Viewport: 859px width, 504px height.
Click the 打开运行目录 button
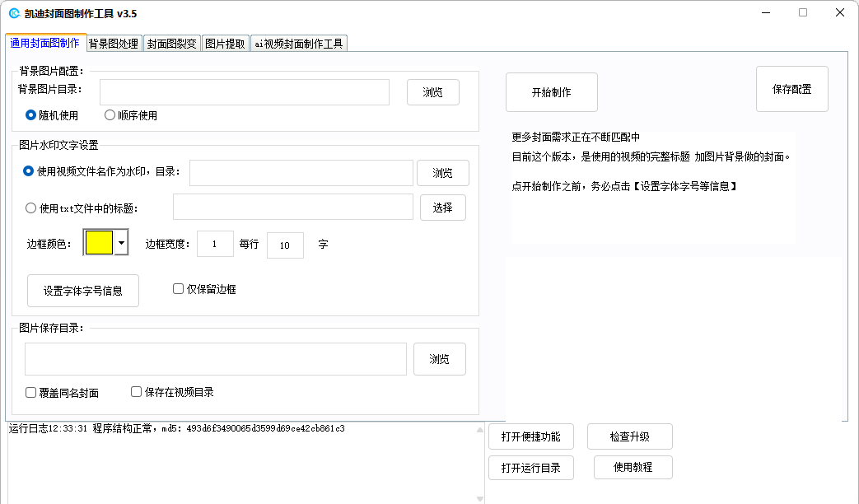[531, 468]
